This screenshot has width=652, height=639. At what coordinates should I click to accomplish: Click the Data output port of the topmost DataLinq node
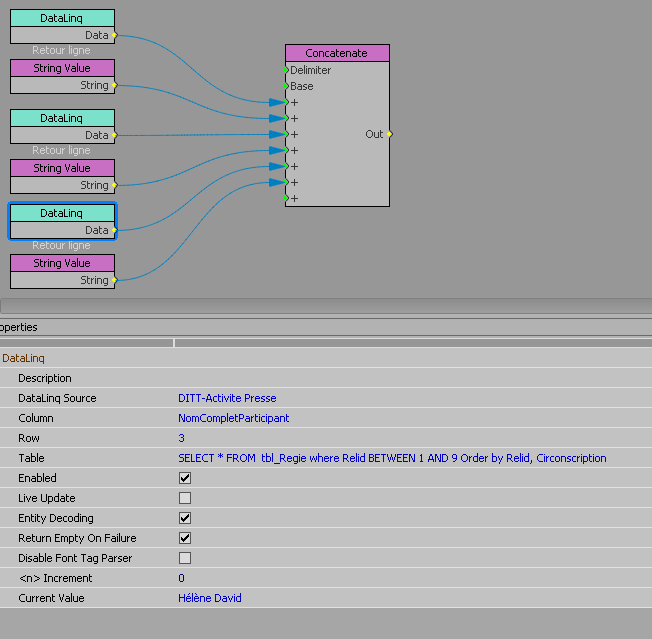[115, 35]
